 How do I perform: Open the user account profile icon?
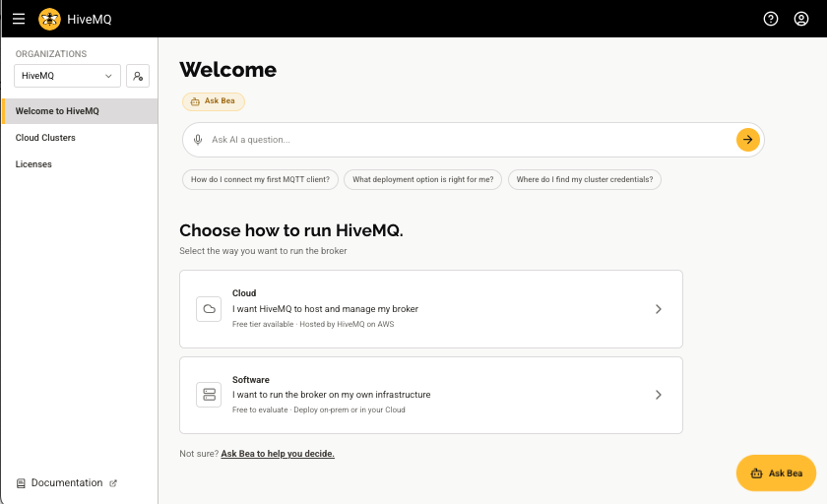click(x=801, y=19)
